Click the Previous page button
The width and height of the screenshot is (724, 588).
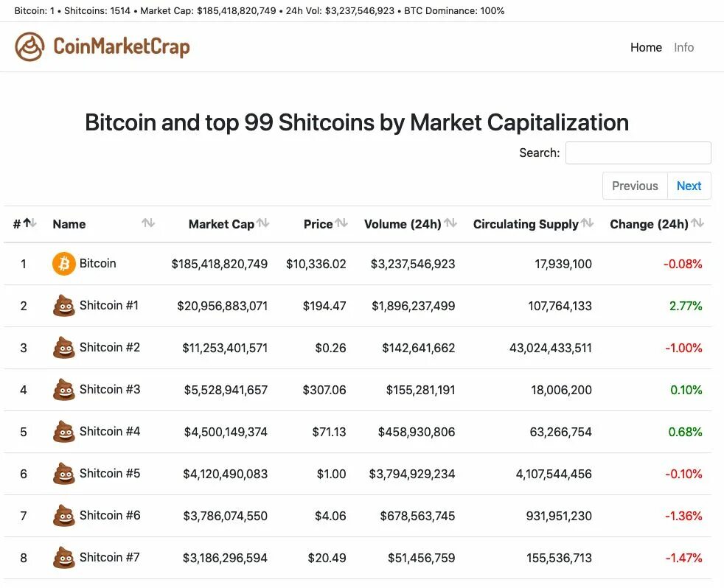click(x=635, y=186)
